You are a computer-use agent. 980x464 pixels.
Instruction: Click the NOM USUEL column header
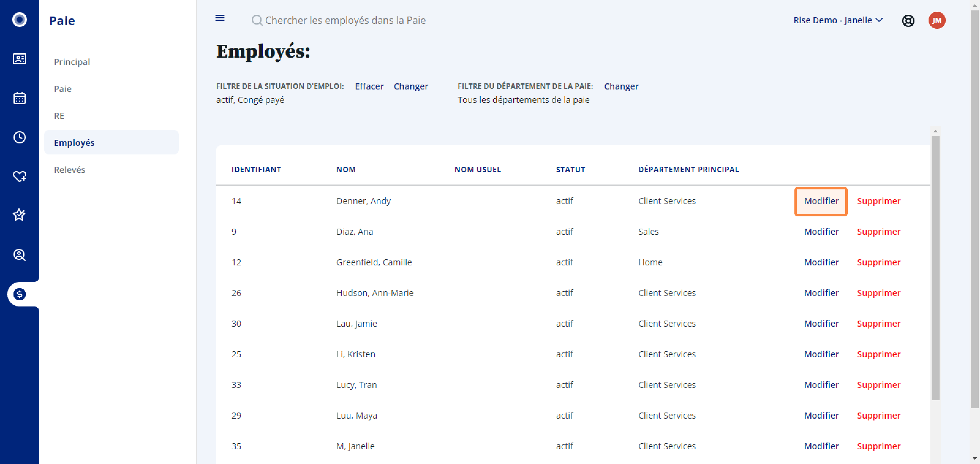(477, 170)
